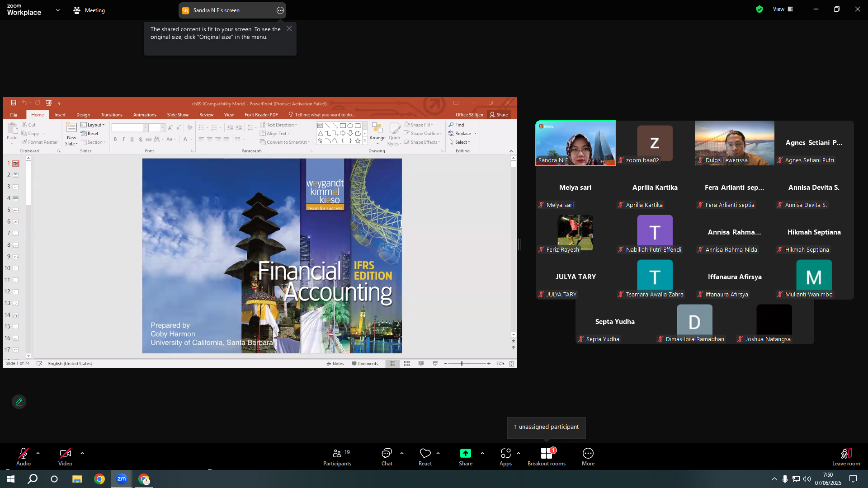Start the Slide Show view icon
The width and height of the screenshot is (868, 488).
(x=435, y=364)
